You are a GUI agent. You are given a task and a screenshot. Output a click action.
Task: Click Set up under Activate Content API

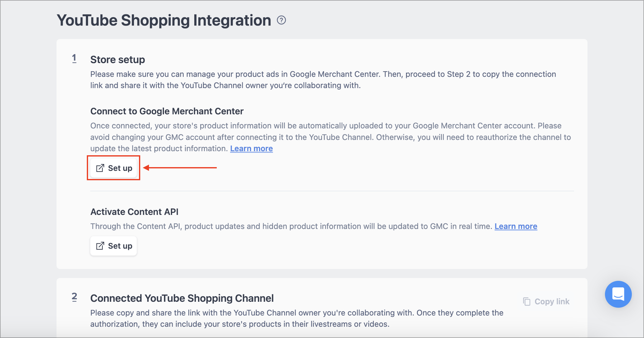click(114, 246)
